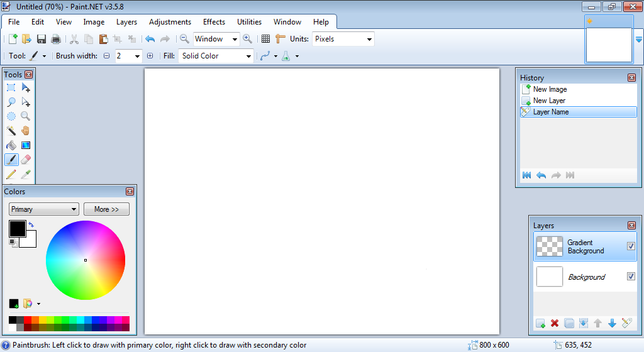
Task: Open the blending mode flask dropdown
Action: coord(297,56)
